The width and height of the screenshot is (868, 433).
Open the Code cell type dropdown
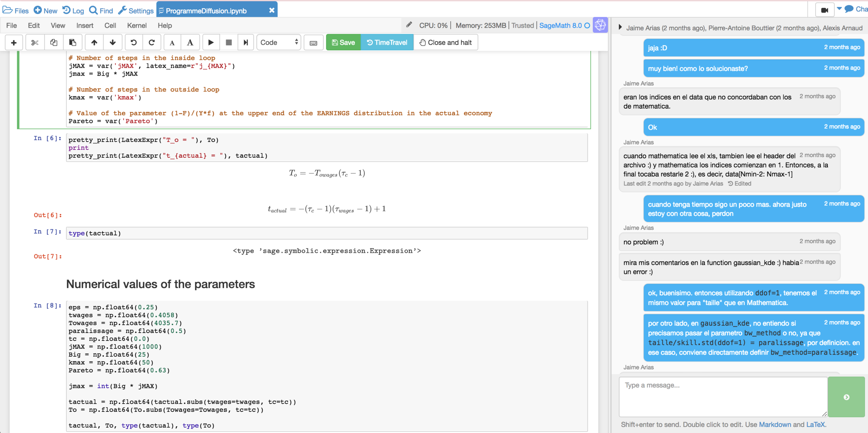point(278,42)
